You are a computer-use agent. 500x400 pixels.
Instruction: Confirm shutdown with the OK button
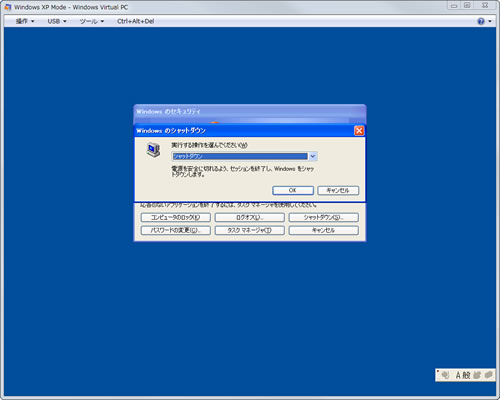pyautogui.click(x=293, y=190)
